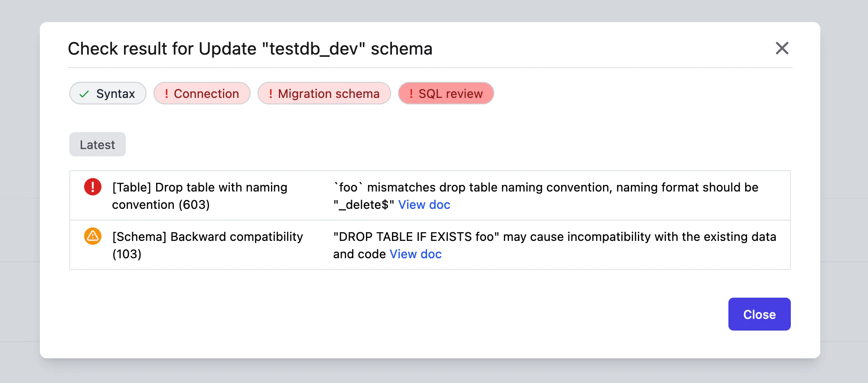The width and height of the screenshot is (868, 383).
Task: Open View doc for drop table naming
Action: coord(424,204)
